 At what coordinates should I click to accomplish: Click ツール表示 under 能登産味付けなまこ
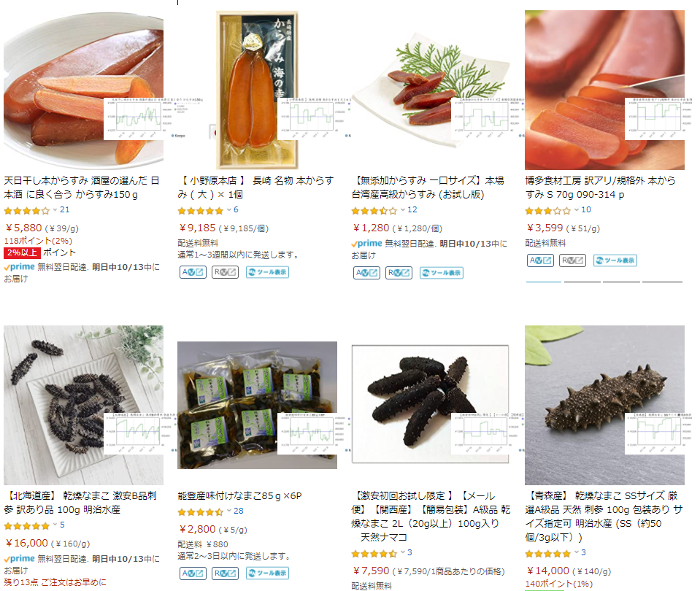pos(267,573)
